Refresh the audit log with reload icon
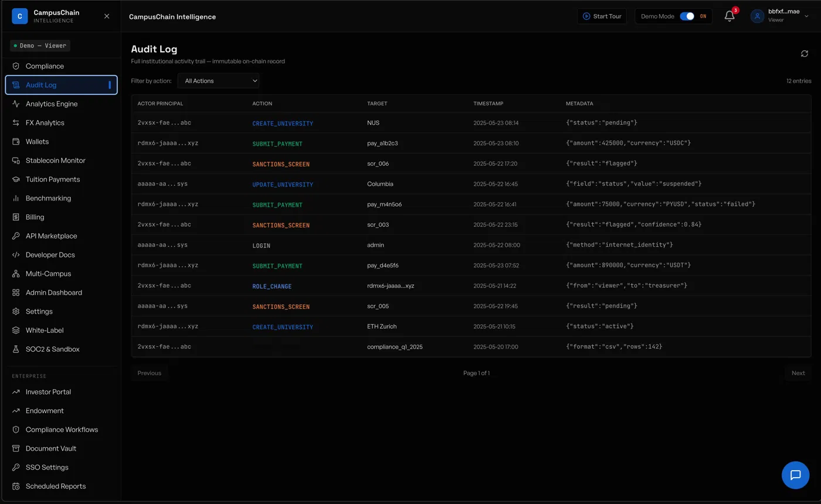821x504 pixels. coord(805,54)
